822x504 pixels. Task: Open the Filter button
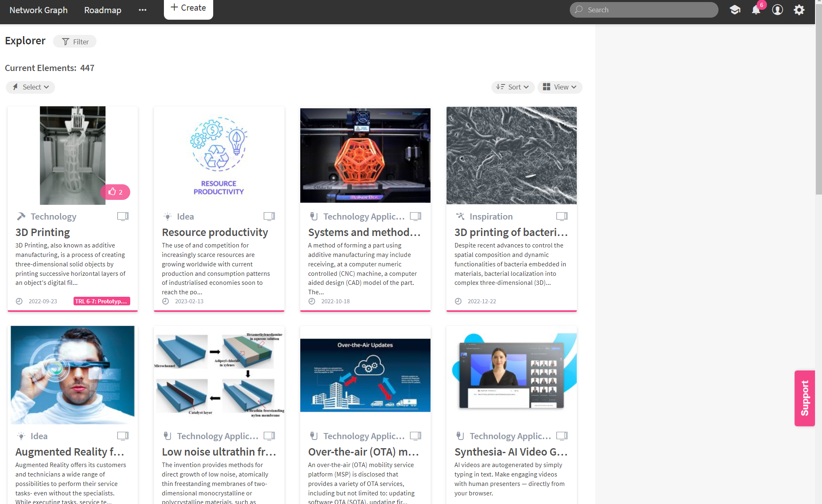coord(75,41)
